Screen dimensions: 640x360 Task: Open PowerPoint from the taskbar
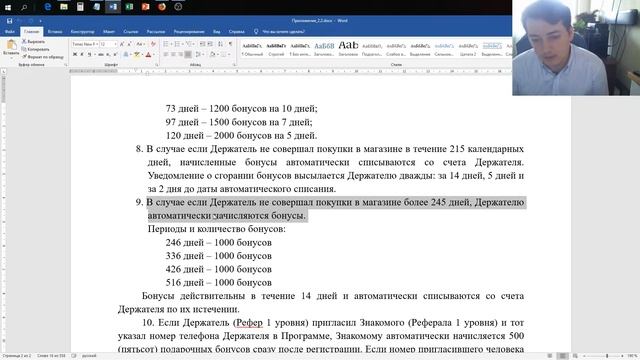(x=146, y=7)
